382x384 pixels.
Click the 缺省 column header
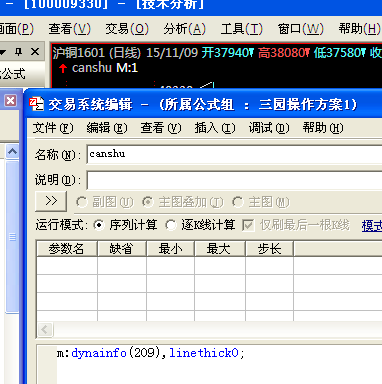click(x=122, y=249)
